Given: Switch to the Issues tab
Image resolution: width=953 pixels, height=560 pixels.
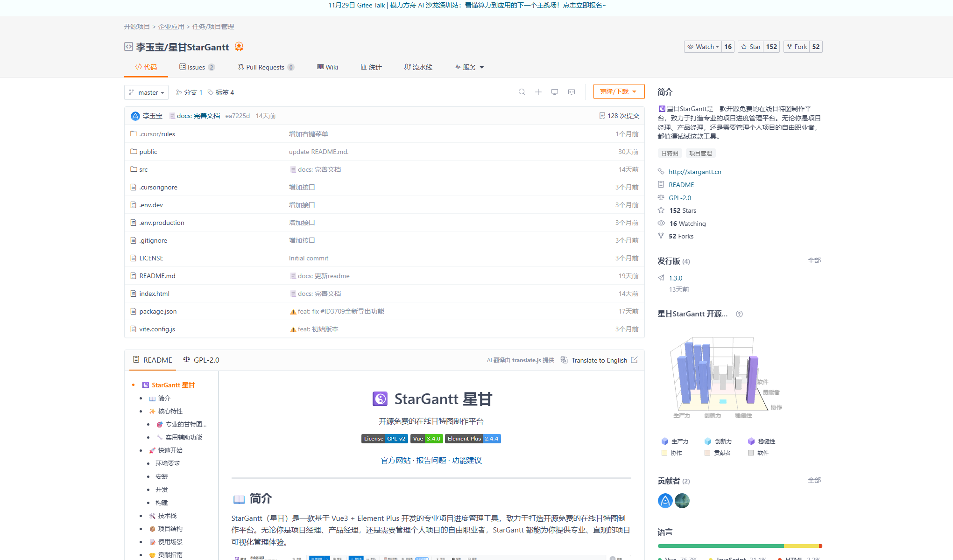Looking at the screenshot, I should coord(197,67).
